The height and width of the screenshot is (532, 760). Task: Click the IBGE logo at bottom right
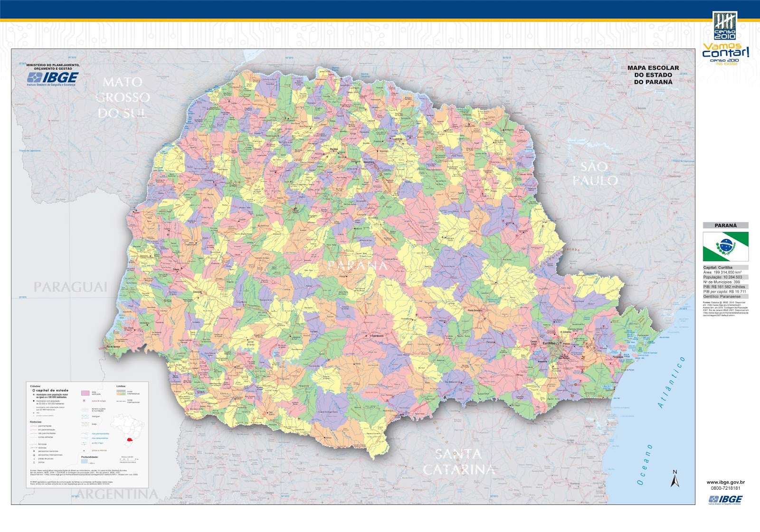click(x=725, y=499)
